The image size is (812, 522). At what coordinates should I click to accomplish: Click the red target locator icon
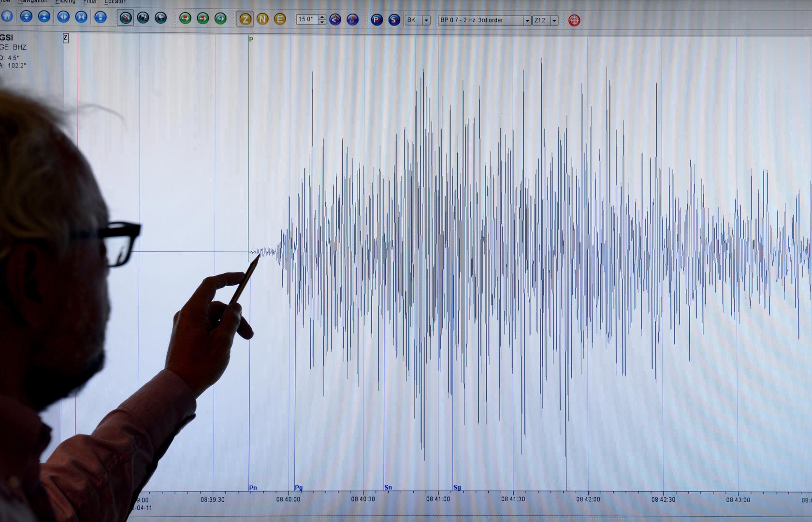(574, 20)
